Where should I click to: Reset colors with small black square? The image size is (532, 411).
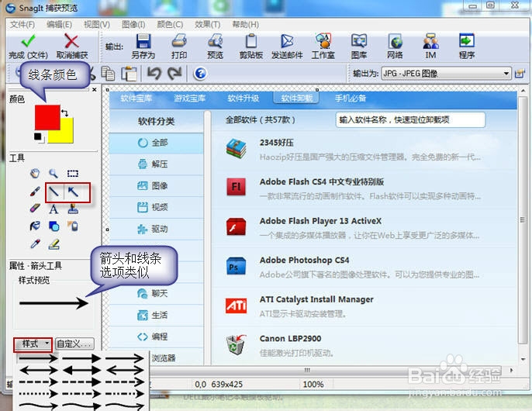pyautogui.click(x=38, y=136)
